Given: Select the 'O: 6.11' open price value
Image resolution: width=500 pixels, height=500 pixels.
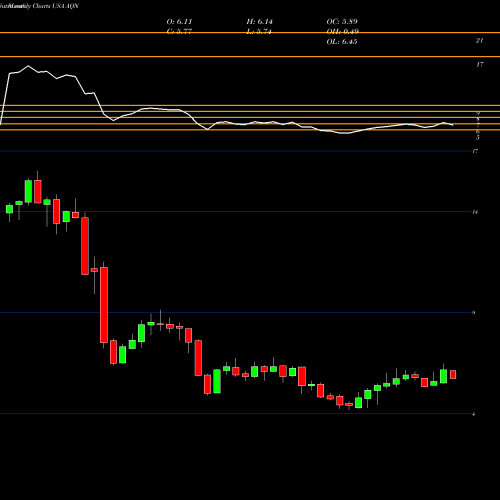Looking at the screenshot, I should pyautogui.click(x=179, y=22).
